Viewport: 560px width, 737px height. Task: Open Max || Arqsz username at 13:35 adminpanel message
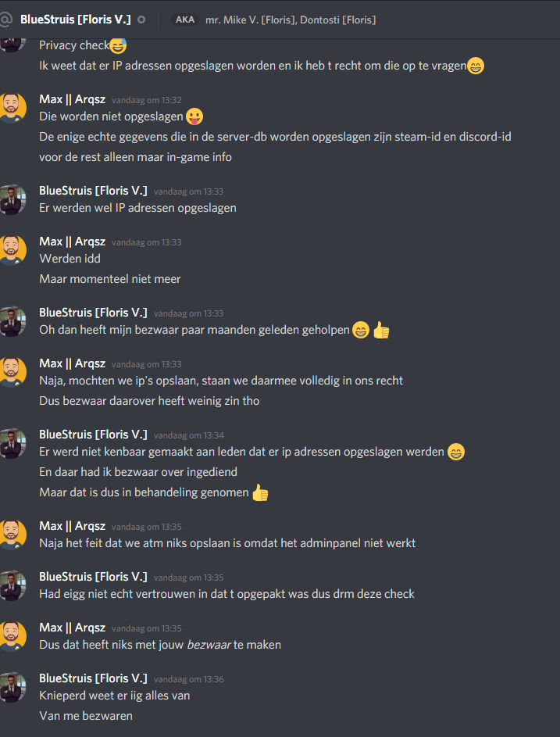coord(73,526)
